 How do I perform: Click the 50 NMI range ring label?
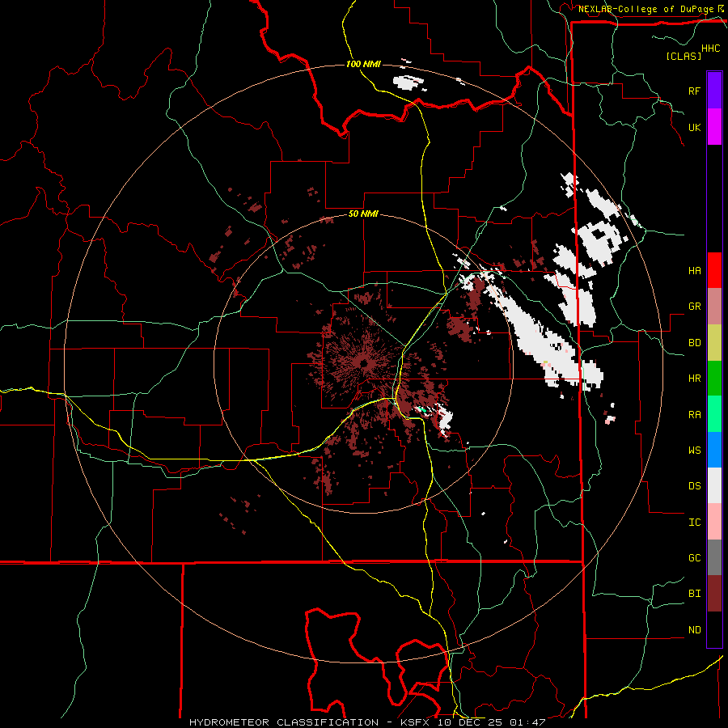(x=363, y=214)
